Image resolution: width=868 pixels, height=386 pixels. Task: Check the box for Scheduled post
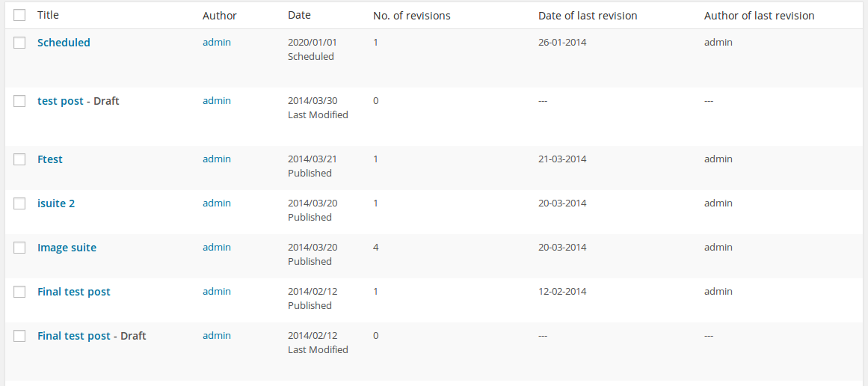tap(19, 43)
